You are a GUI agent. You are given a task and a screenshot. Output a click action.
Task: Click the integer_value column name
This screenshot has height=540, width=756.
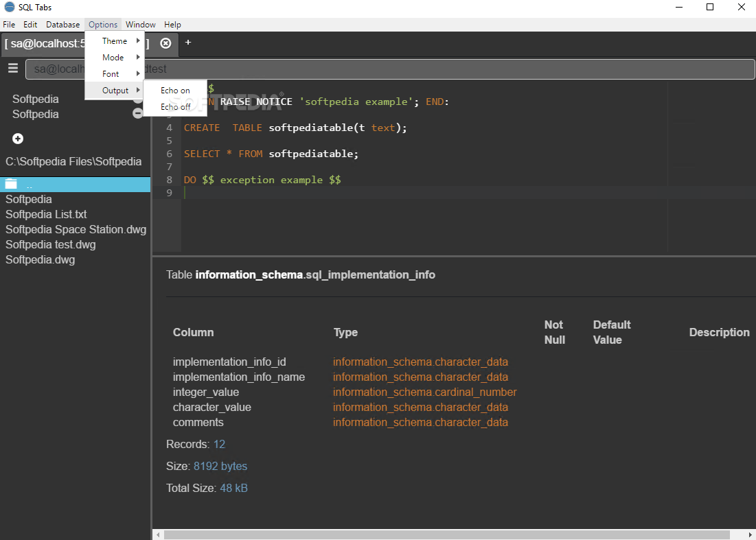click(206, 392)
